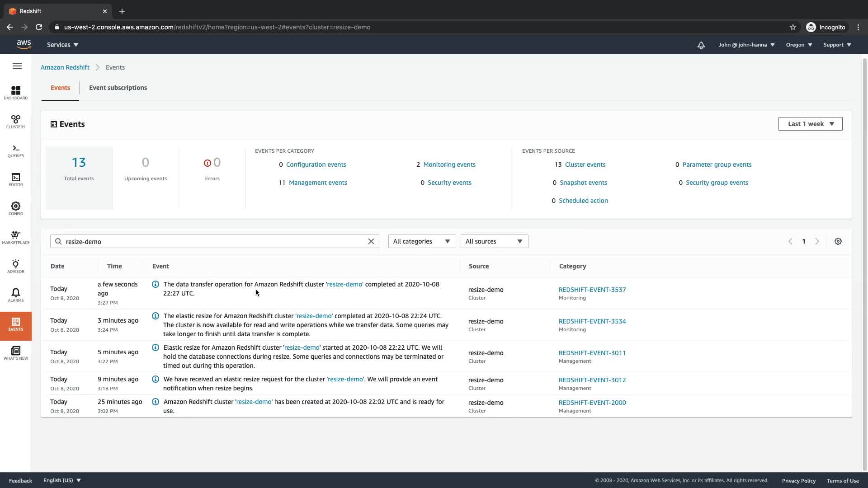Open the query Editor icon
The image size is (868, 488).
[x=16, y=179]
